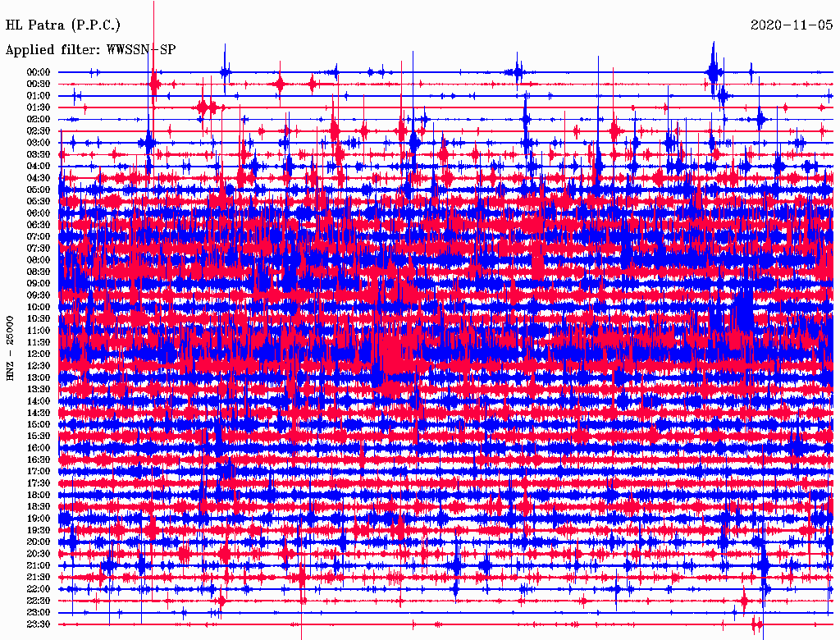Image resolution: width=840 pixels, height=640 pixels.
Task: Select the 19:30 time label
Action: click(39, 531)
